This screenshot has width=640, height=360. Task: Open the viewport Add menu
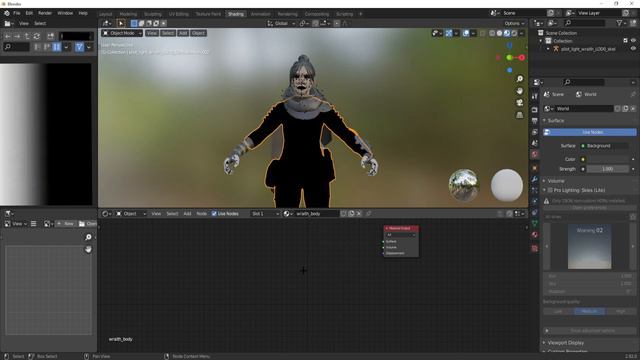[x=183, y=33]
